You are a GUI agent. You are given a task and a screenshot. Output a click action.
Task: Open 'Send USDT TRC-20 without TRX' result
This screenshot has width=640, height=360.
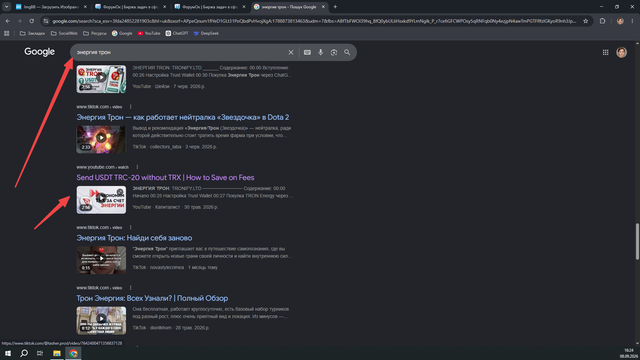pyautogui.click(x=165, y=178)
